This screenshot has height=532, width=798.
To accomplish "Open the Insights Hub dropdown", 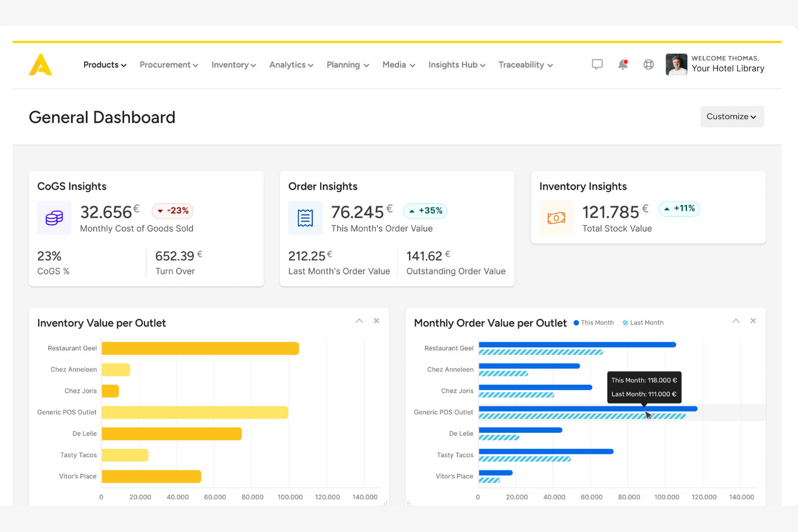I will [456, 65].
